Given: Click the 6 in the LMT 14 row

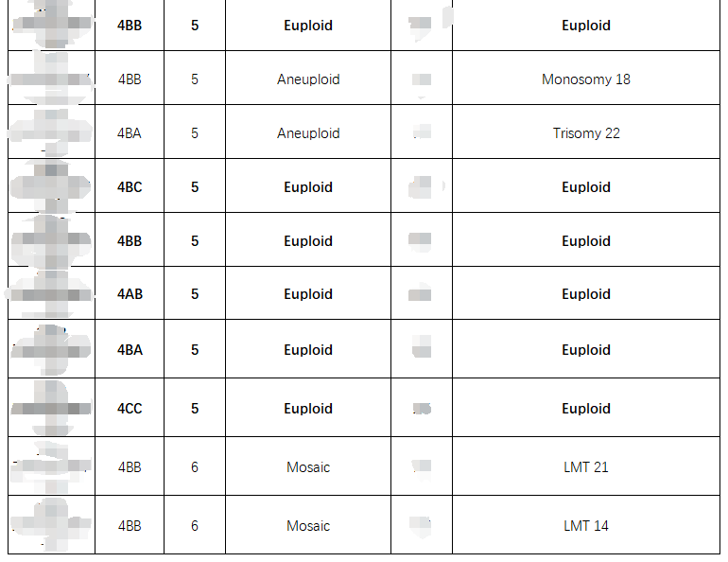Looking at the screenshot, I should click(195, 525).
